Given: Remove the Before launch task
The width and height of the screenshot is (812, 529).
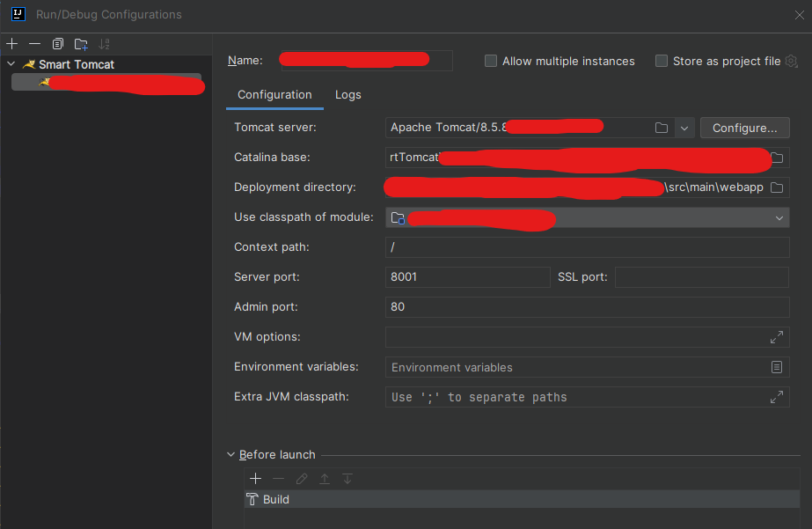Looking at the screenshot, I should coord(279,478).
